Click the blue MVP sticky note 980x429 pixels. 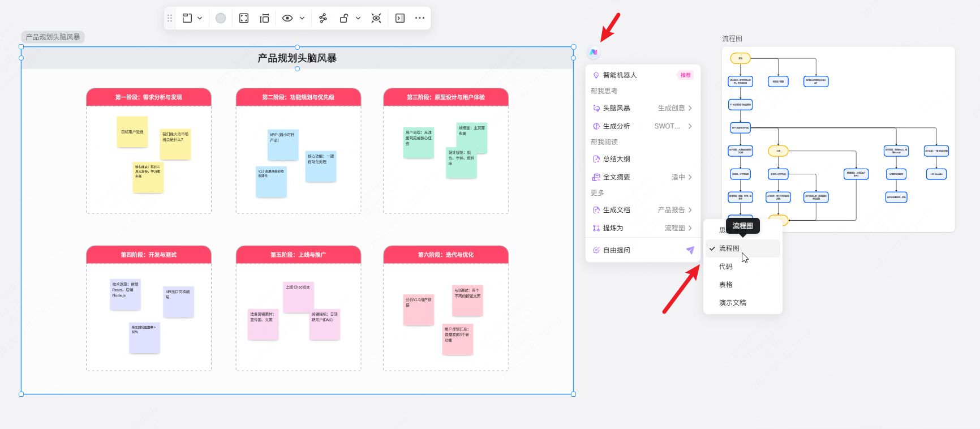click(x=283, y=145)
